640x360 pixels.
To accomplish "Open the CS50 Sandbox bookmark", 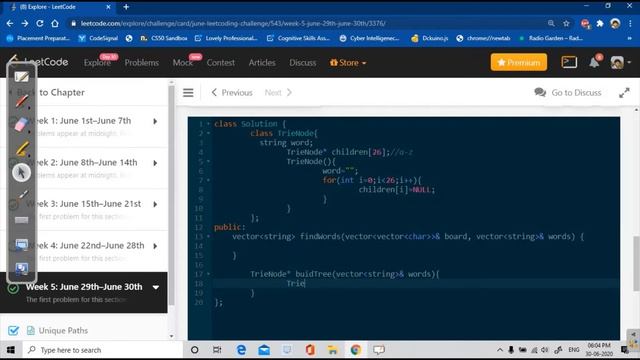I will coord(164,38).
